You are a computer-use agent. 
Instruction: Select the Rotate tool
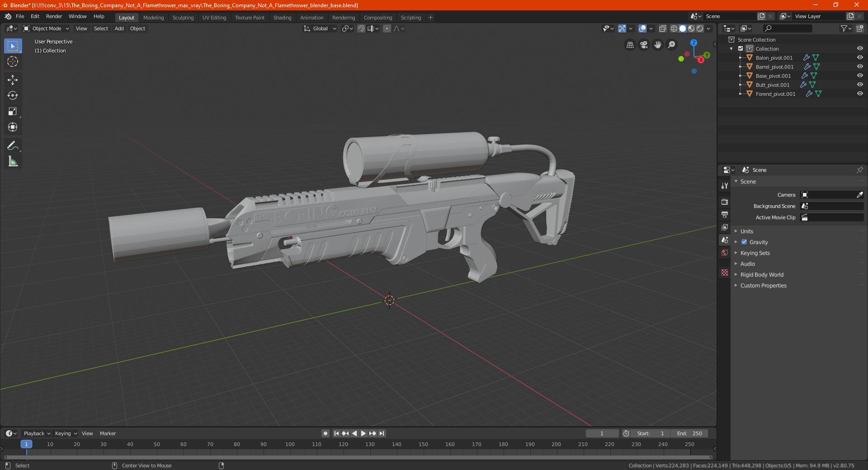coord(13,96)
